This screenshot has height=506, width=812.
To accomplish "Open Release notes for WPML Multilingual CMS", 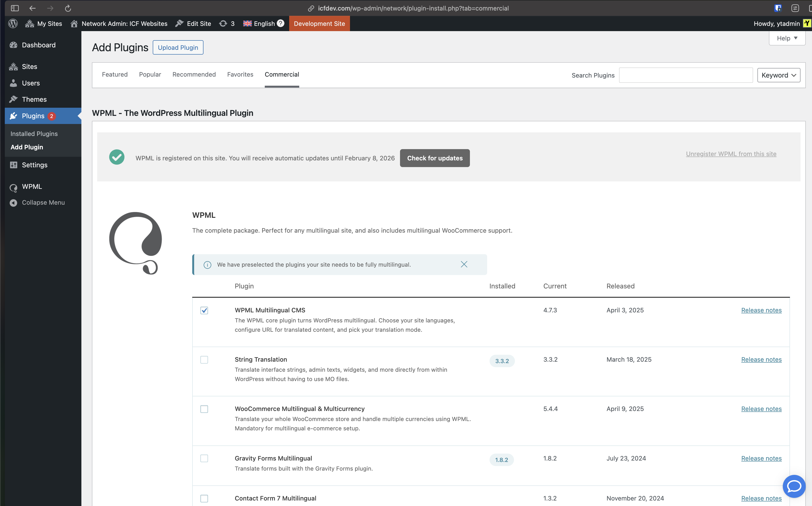I will 761,310.
